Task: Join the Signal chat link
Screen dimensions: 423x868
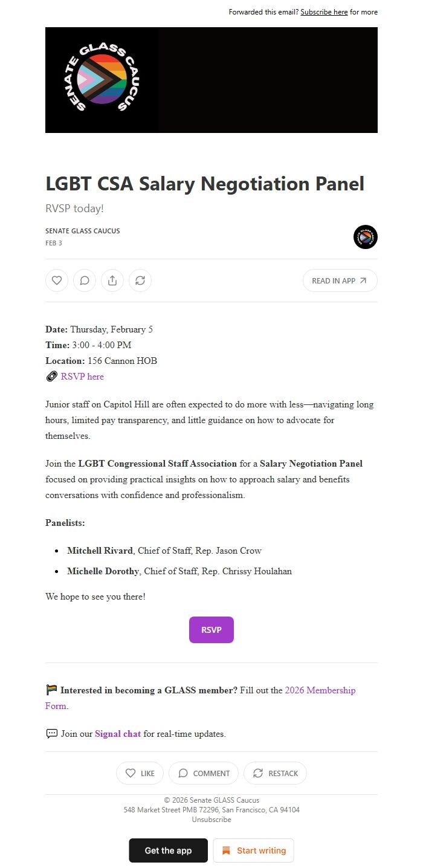Action: [x=117, y=733]
